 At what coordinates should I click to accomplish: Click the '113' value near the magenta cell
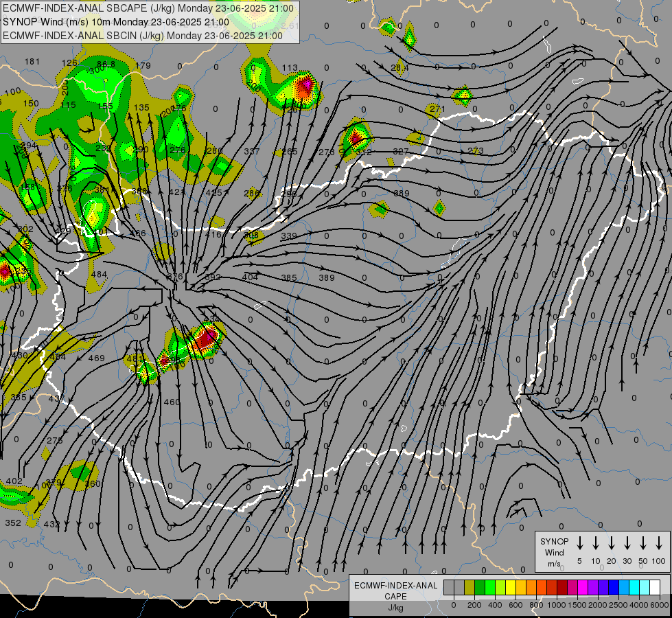(x=290, y=68)
